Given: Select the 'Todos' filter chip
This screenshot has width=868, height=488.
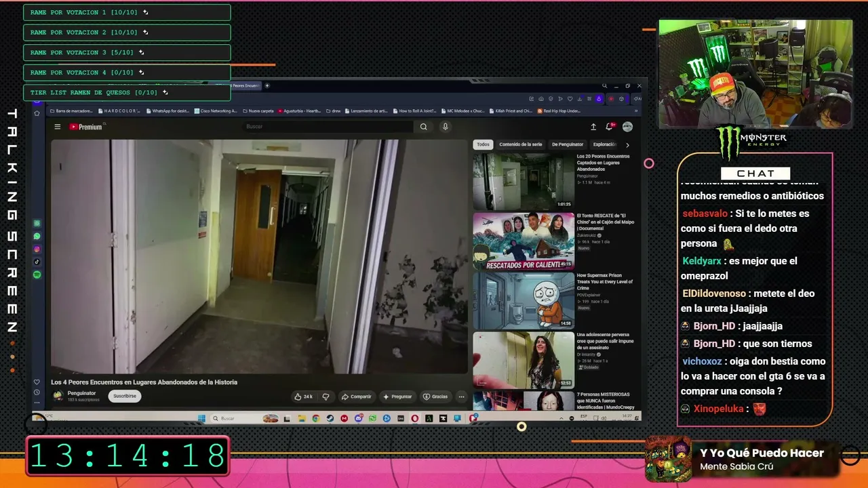Looking at the screenshot, I should coord(483,144).
